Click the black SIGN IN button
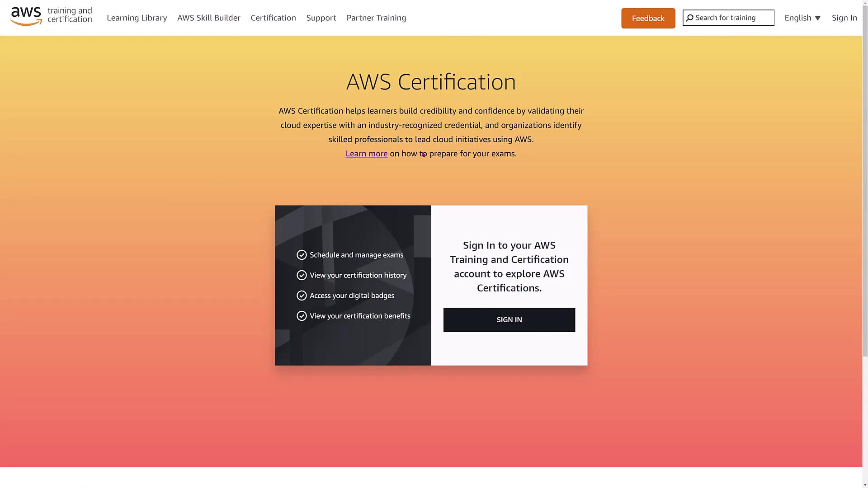868x488 pixels. [x=509, y=320]
